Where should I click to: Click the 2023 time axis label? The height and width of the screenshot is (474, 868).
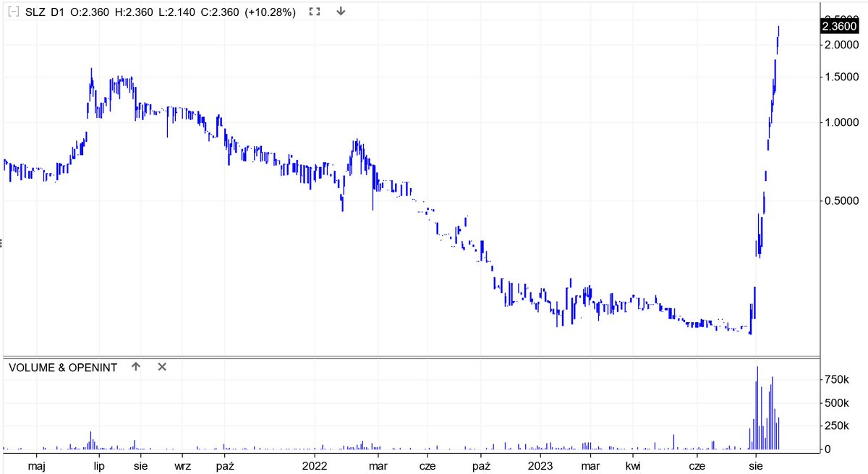pos(540,465)
